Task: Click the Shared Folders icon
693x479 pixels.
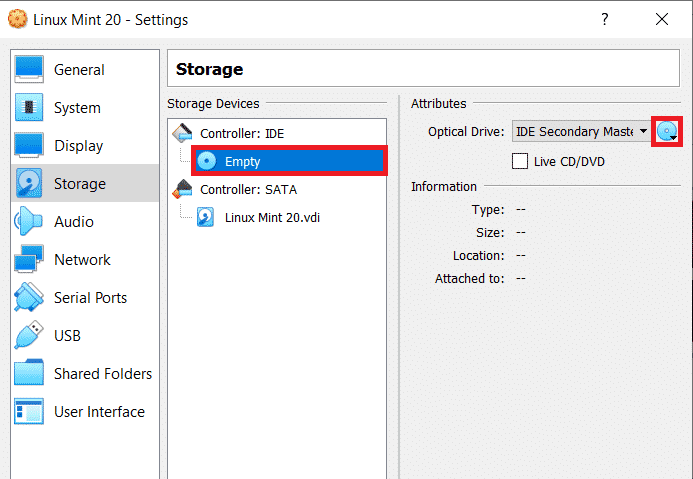Action: (x=29, y=374)
